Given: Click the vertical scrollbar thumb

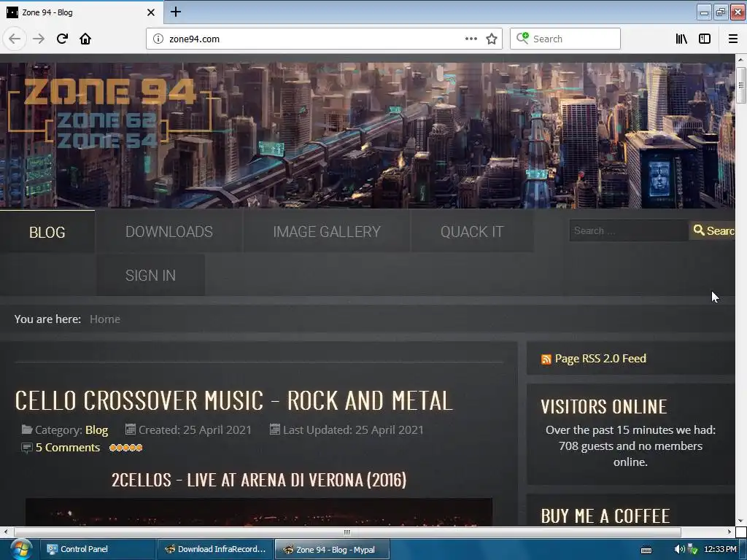Looking at the screenshot, I should point(741,86).
